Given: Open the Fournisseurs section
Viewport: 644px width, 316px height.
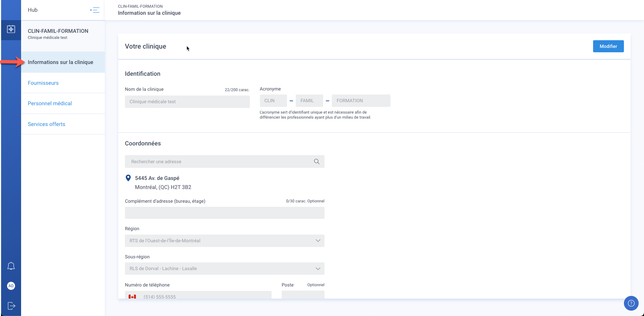Looking at the screenshot, I should click(x=63, y=83).
